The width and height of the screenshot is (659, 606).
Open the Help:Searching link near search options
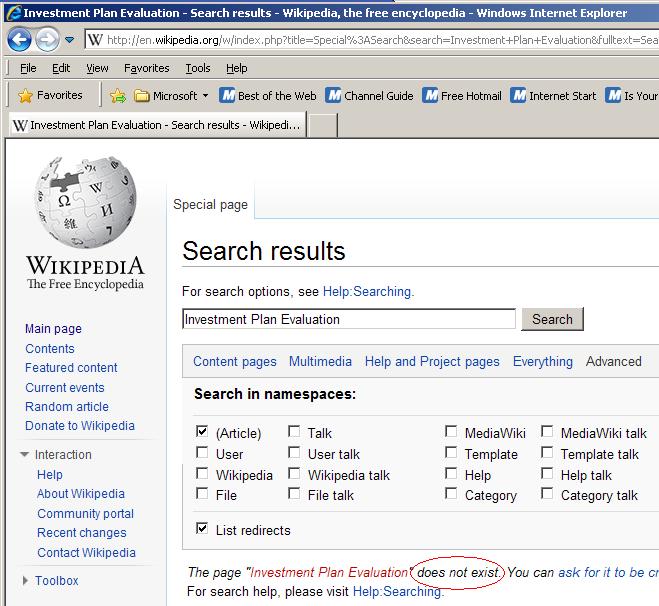[368, 291]
